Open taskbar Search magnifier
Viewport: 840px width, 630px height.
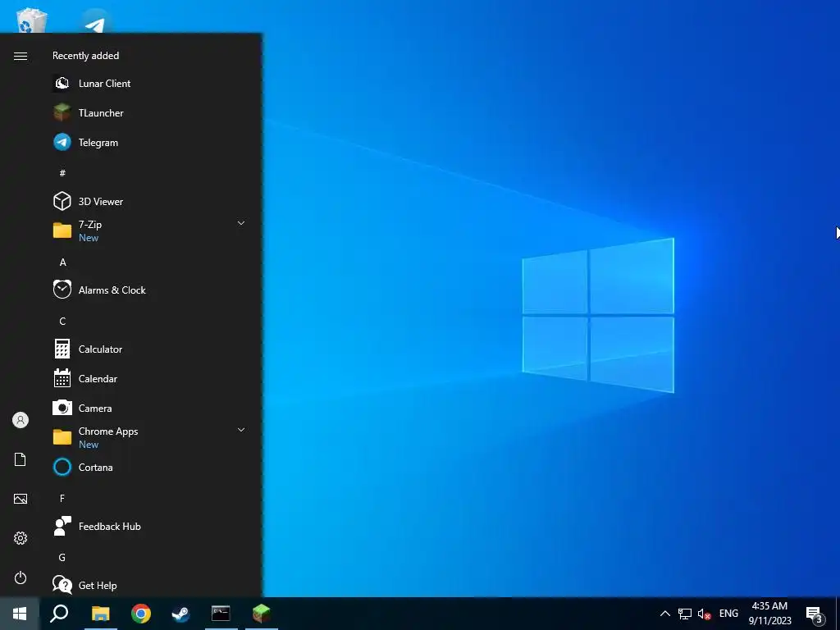pos(59,614)
